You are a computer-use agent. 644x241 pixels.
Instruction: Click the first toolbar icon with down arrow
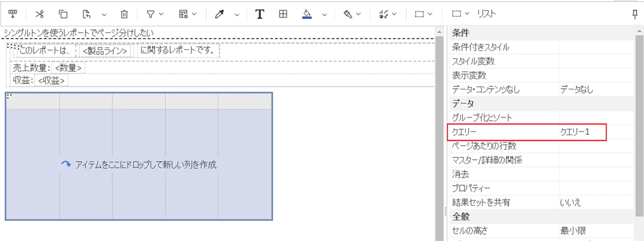click(13, 14)
